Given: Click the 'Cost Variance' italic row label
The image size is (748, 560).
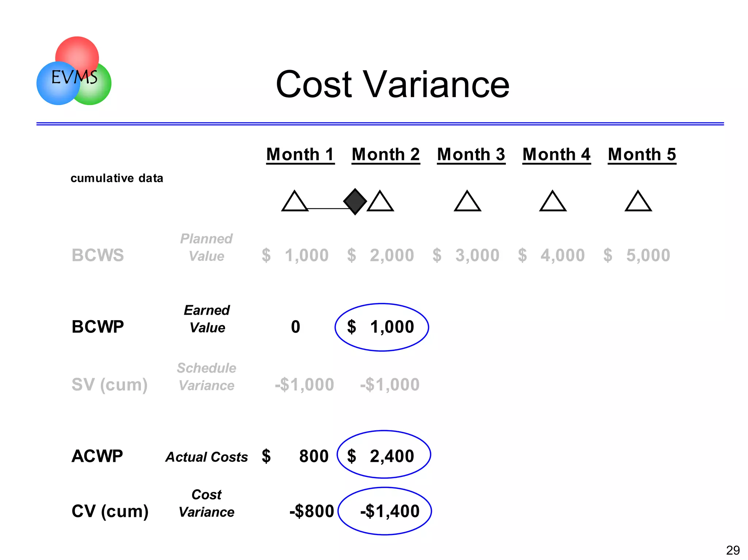Looking at the screenshot, I should click(206, 503).
